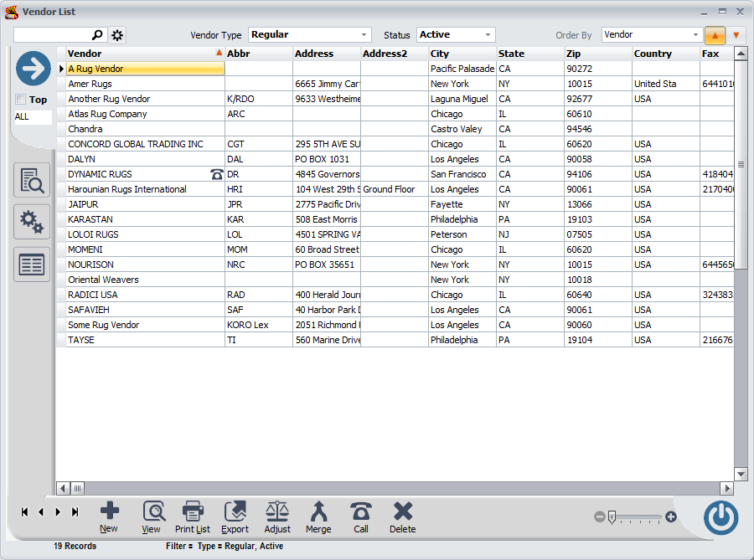Click the phone icon in the DYNAMIC RUGS row
The height and width of the screenshot is (560, 754).
click(217, 174)
